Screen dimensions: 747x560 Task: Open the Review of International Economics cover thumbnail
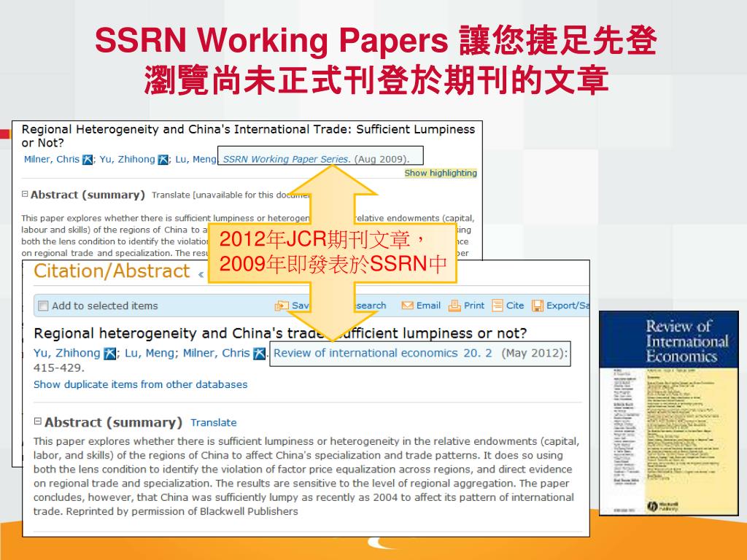point(669,413)
